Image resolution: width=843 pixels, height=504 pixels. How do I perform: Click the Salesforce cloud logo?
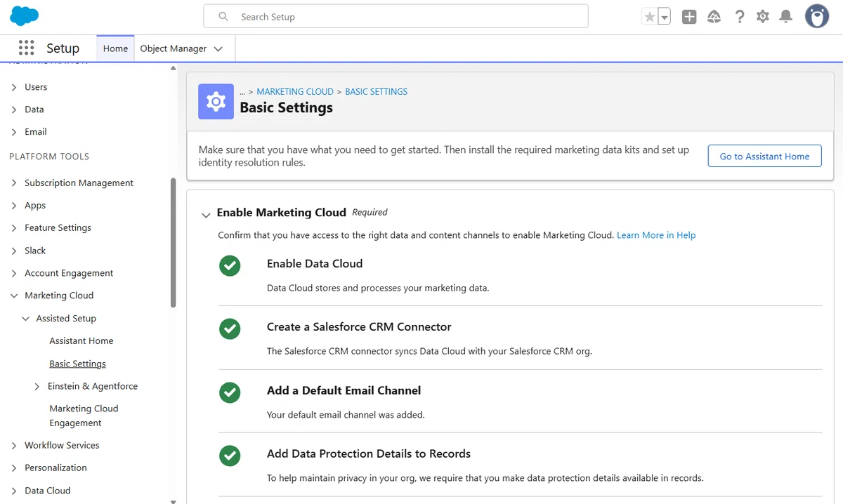(x=25, y=15)
